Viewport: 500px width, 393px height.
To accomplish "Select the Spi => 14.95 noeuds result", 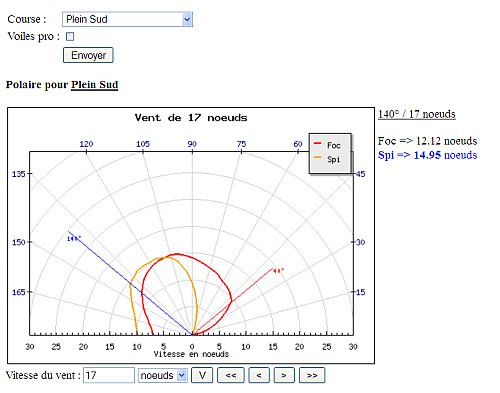I will click(427, 155).
